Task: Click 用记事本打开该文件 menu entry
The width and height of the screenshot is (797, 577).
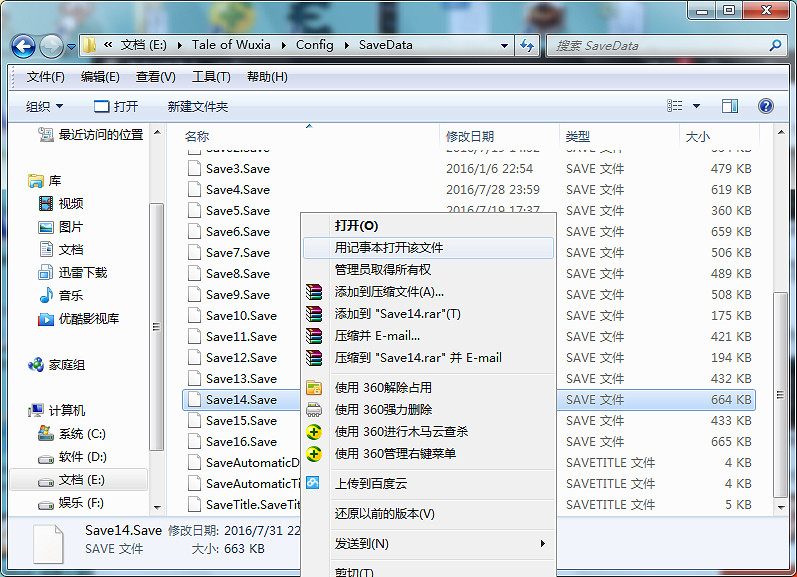Action: [389, 247]
